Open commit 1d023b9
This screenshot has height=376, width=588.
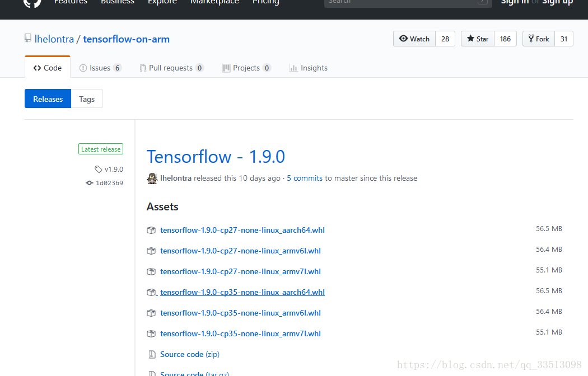click(109, 183)
